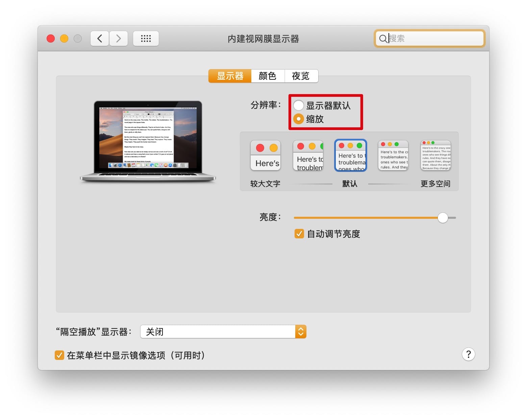Switch to the 夜览 tab
The height and width of the screenshot is (420, 527).
point(301,76)
